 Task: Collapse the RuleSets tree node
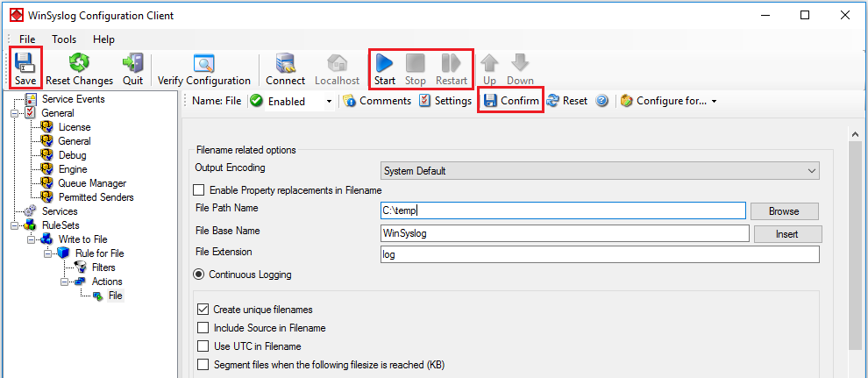point(15,225)
